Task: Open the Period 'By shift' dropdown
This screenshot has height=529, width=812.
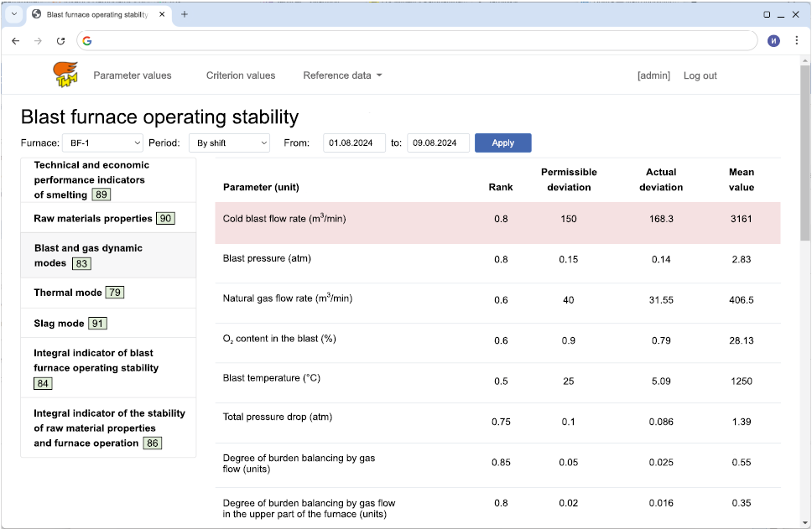Action: pos(228,143)
